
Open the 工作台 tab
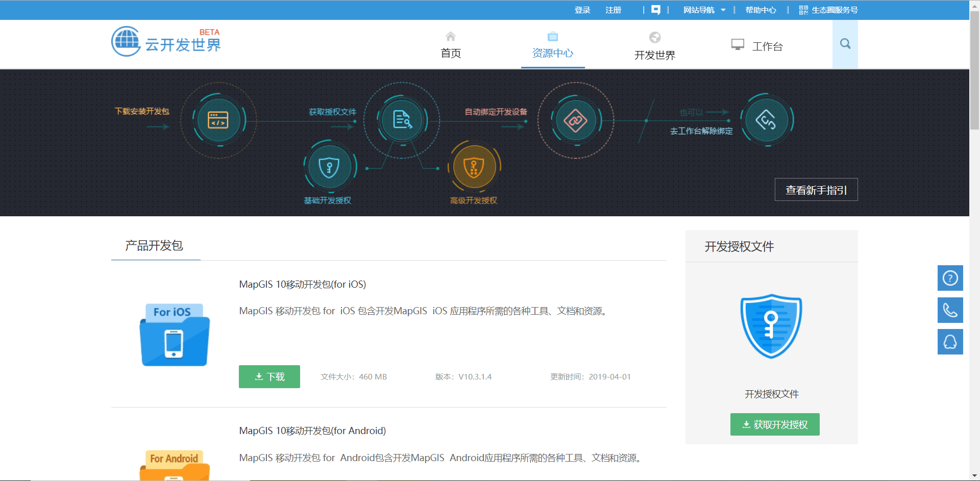[x=767, y=46]
